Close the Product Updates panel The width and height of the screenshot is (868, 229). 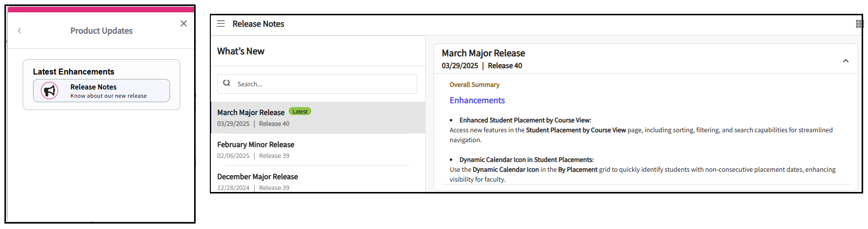(184, 23)
